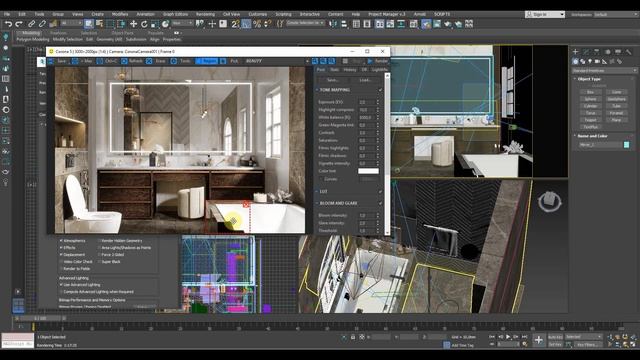Switch to History tab in frame buffer
The image size is (640, 360).
coord(349,70)
